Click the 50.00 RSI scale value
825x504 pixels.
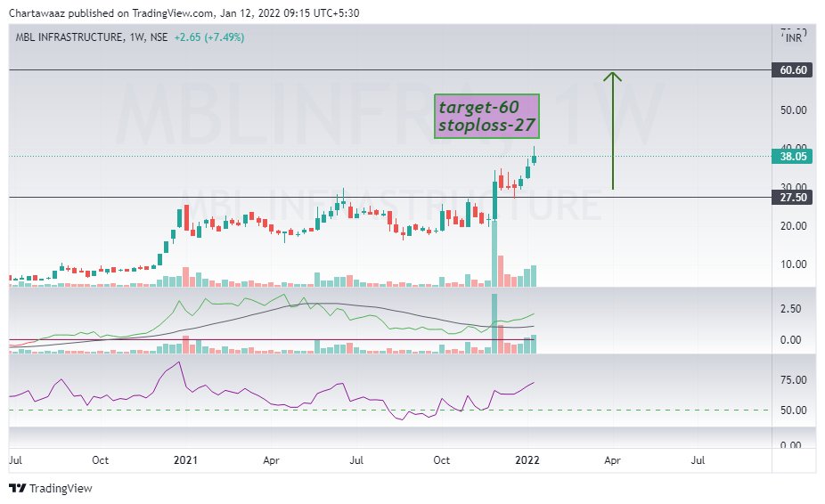794,410
